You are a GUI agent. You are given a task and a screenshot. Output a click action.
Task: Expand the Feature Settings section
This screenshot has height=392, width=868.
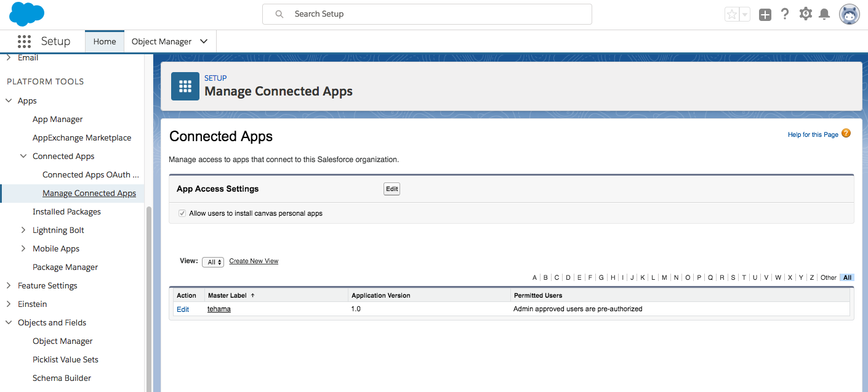point(9,285)
